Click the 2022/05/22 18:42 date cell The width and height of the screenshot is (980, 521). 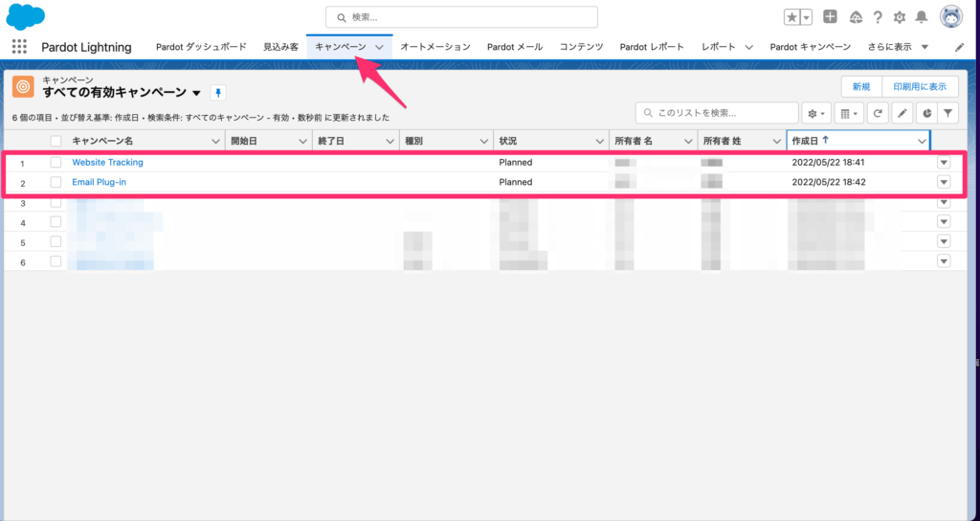click(x=828, y=182)
